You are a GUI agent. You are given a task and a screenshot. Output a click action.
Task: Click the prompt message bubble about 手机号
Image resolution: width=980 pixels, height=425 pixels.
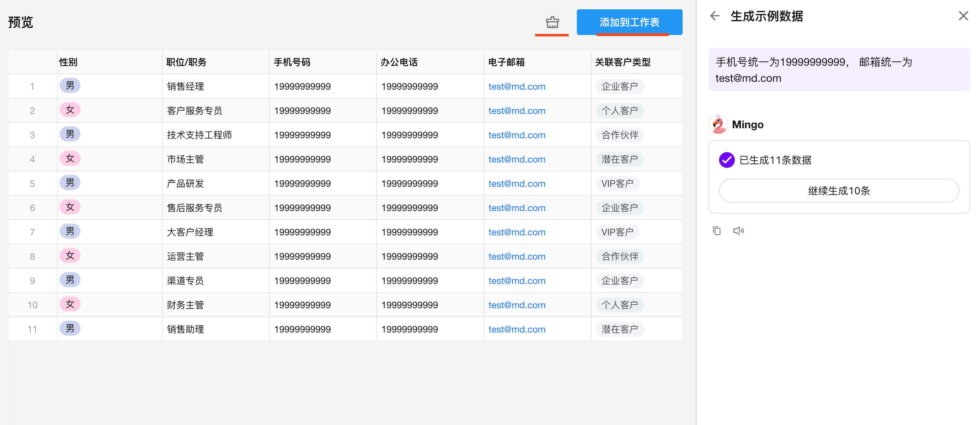pyautogui.click(x=838, y=70)
